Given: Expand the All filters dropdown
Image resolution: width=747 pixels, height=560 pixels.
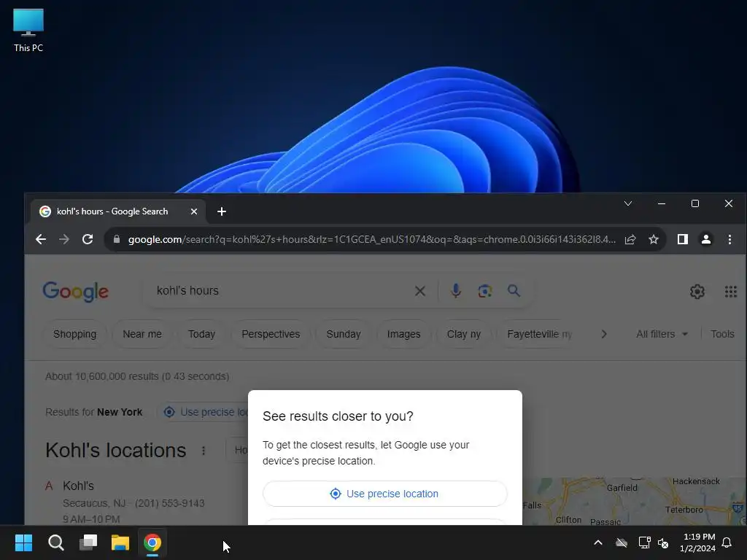Looking at the screenshot, I should pyautogui.click(x=662, y=334).
